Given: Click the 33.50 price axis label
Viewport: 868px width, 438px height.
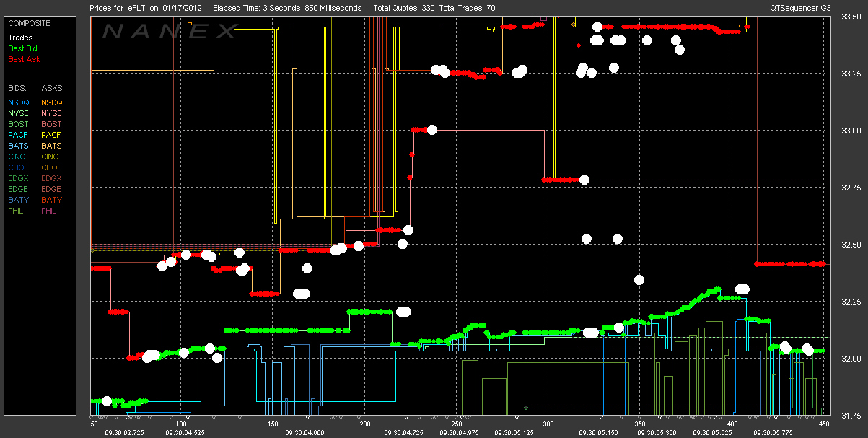Looking at the screenshot, I should [x=851, y=18].
